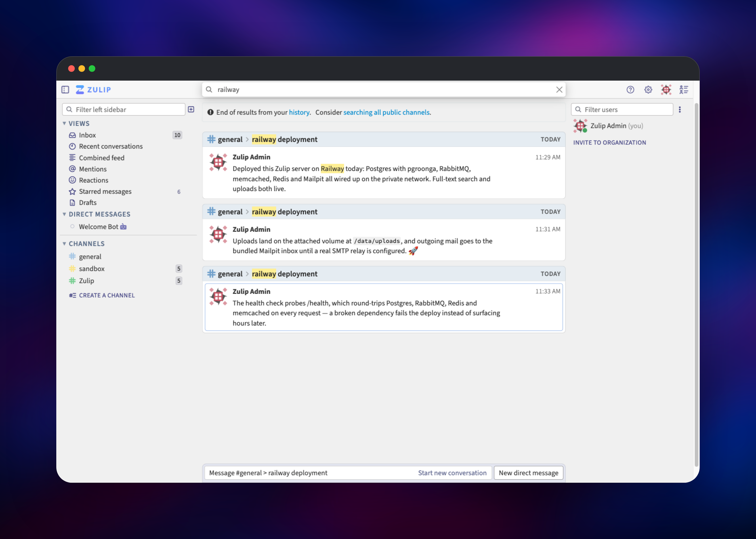Open the settings gear menu
756x539 pixels.
[648, 90]
